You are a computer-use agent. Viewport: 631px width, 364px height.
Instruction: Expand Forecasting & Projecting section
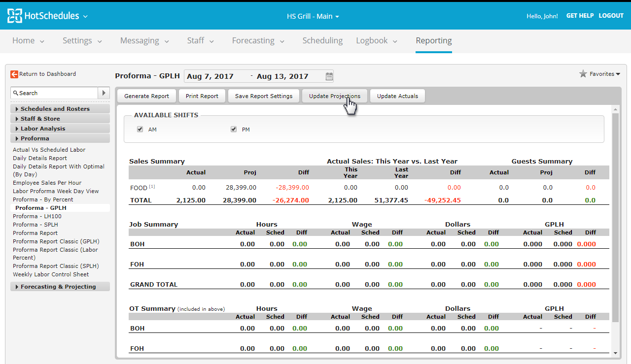(60, 287)
